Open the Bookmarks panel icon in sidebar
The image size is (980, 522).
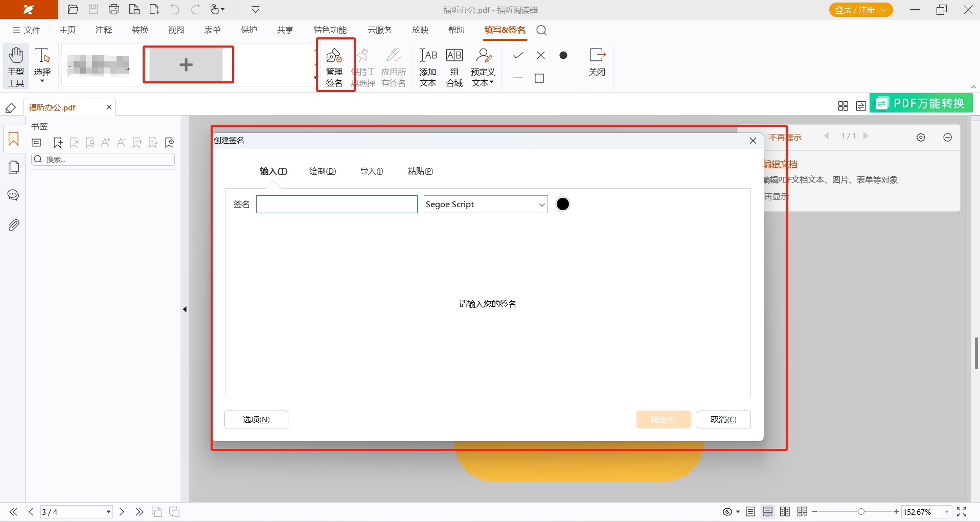pos(13,139)
